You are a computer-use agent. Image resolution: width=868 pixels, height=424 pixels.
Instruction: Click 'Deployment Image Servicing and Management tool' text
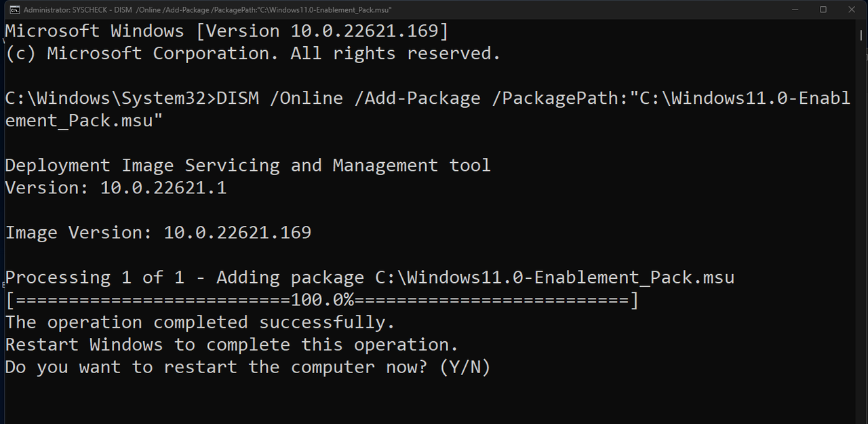coord(248,166)
